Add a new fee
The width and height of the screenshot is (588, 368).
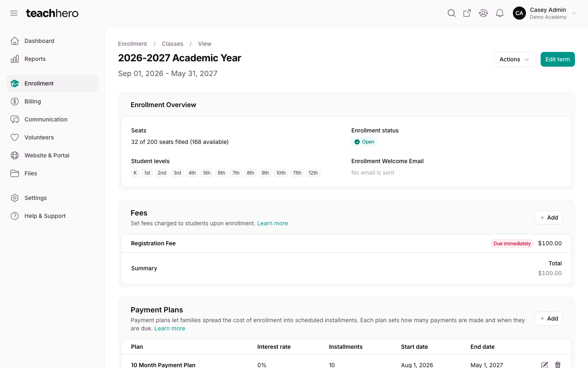click(548, 218)
